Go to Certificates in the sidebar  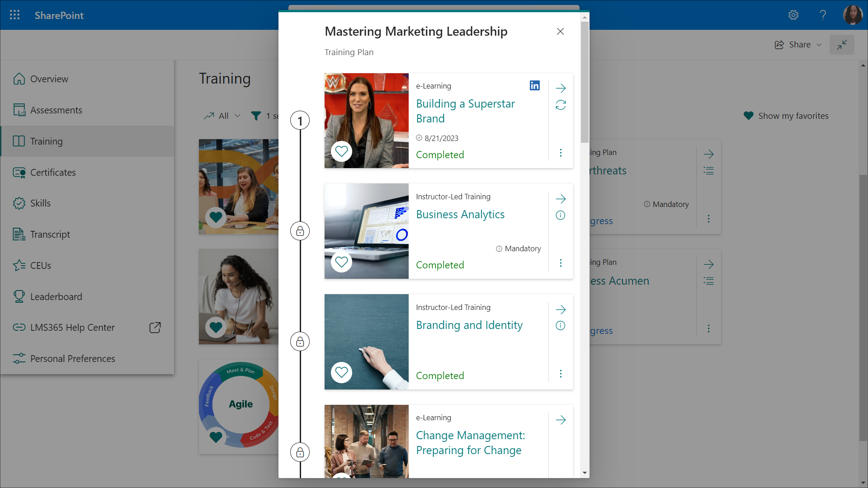tap(53, 172)
